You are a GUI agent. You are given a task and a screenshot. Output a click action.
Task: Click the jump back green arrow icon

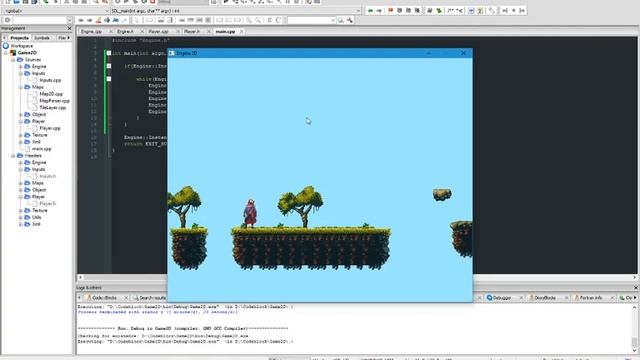click(370, 11)
